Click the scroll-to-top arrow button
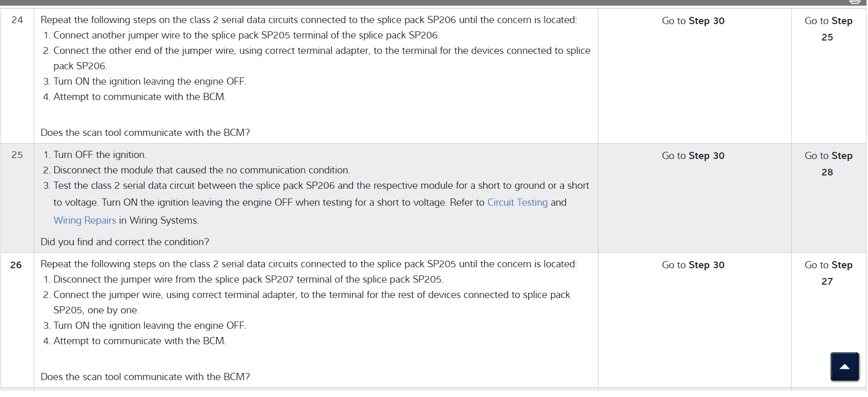 (844, 366)
